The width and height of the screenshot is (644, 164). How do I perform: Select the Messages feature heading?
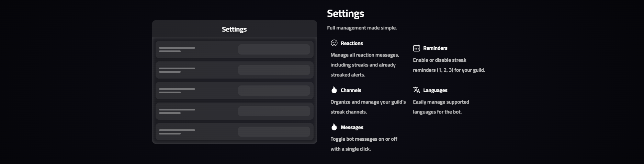point(352,127)
